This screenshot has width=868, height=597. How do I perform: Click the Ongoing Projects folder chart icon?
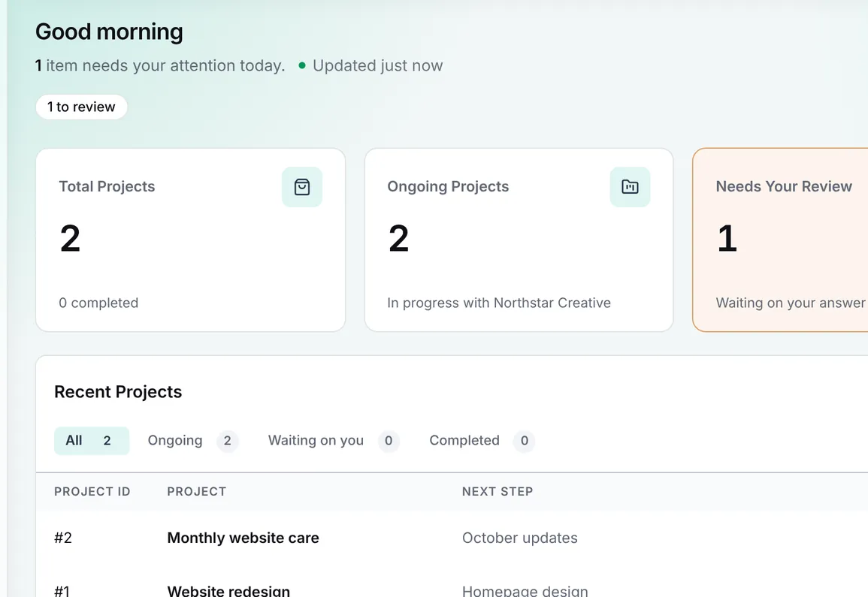[630, 187]
